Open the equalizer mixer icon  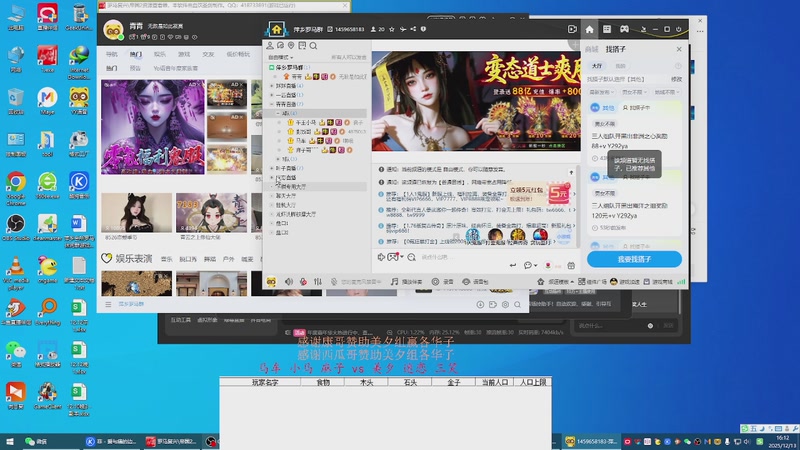coord(318,282)
